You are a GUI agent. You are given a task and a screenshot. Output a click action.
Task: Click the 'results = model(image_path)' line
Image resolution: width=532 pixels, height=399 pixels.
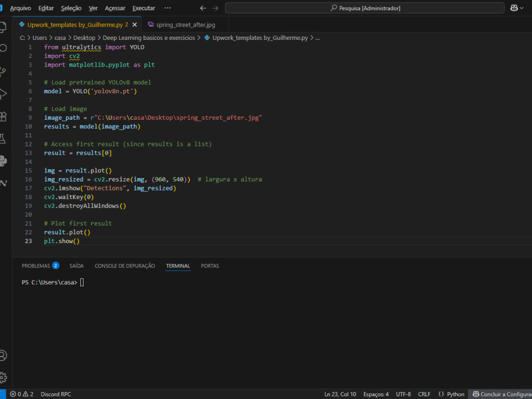coord(92,127)
